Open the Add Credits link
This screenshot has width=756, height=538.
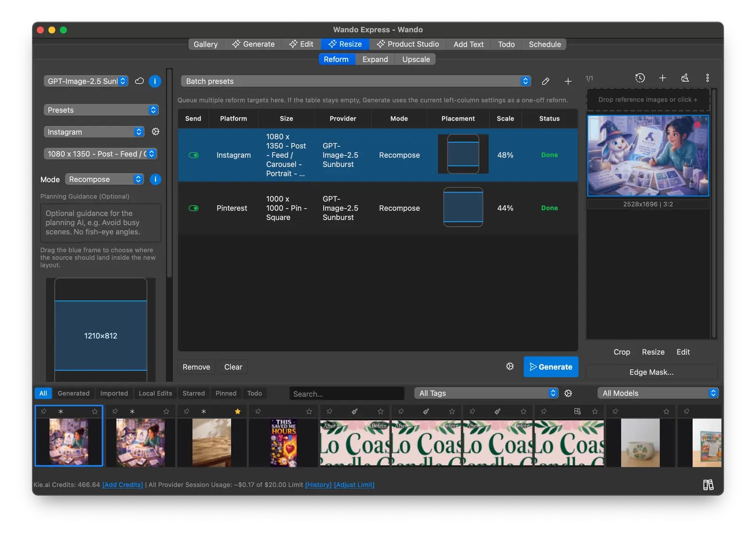[x=122, y=485]
